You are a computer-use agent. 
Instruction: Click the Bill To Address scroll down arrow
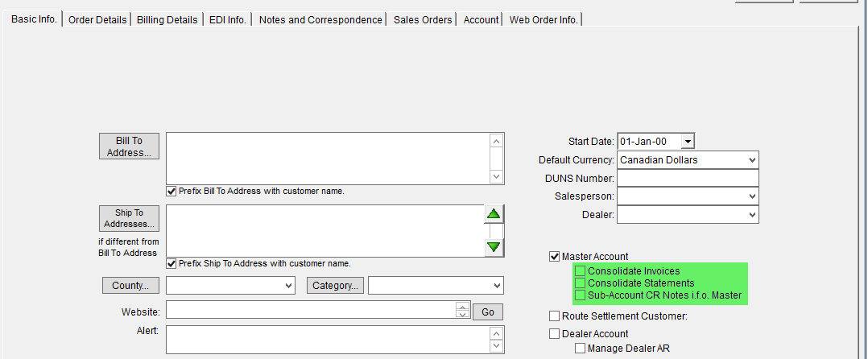point(496,176)
